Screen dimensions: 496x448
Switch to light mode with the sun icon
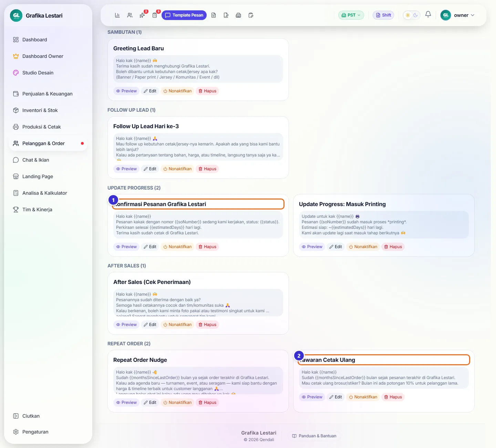coord(408,15)
